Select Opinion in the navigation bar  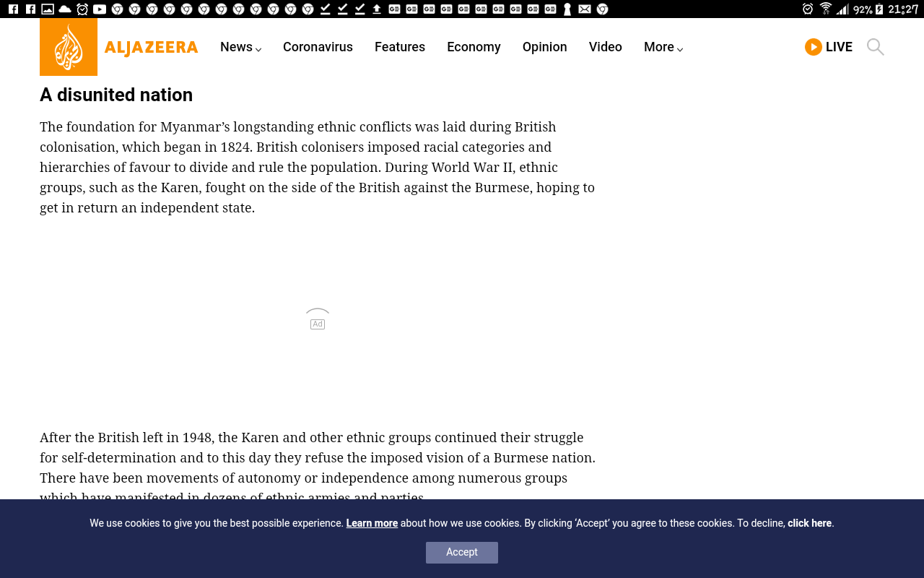[544, 47]
